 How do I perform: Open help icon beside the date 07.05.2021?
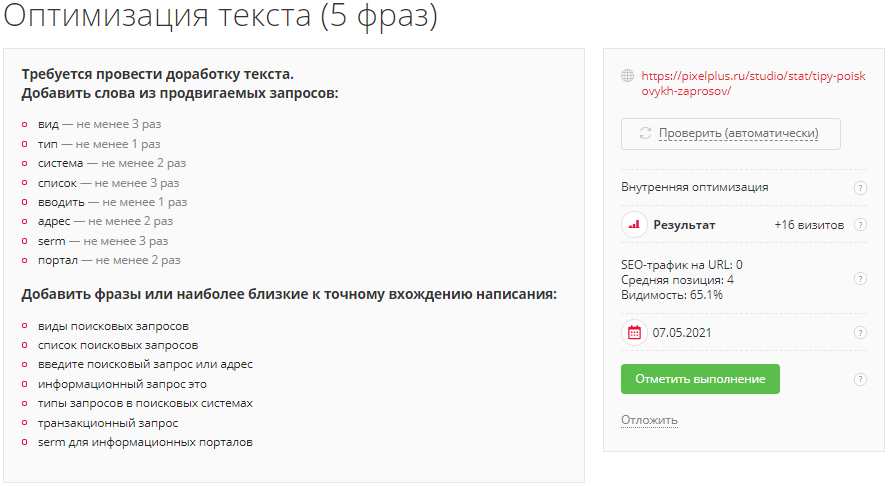(860, 332)
